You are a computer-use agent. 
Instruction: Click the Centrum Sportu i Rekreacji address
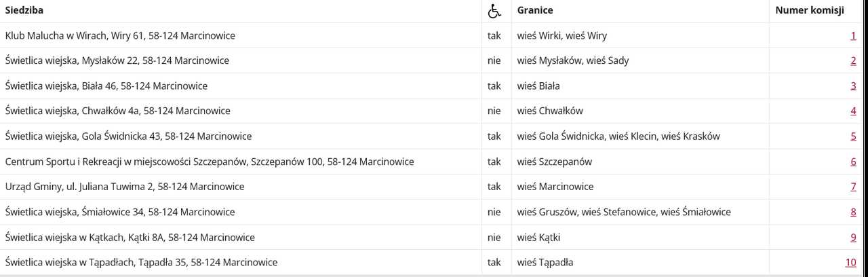coord(210,162)
